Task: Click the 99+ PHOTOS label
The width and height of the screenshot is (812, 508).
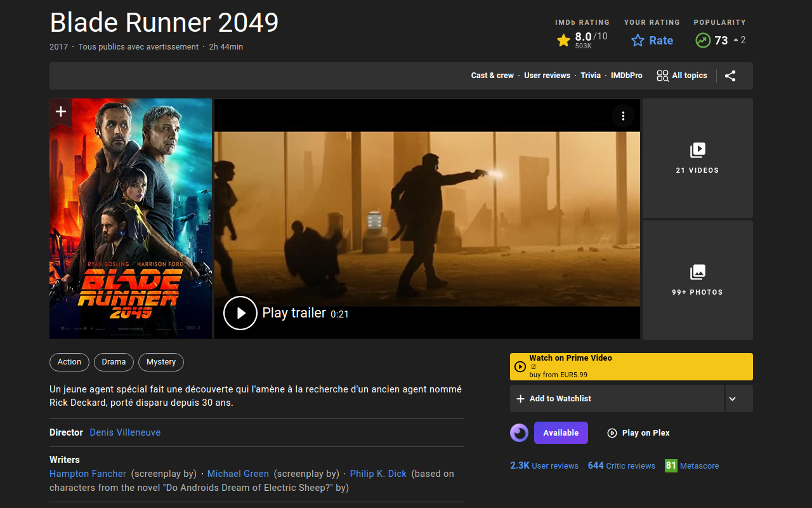Action: 697,292
